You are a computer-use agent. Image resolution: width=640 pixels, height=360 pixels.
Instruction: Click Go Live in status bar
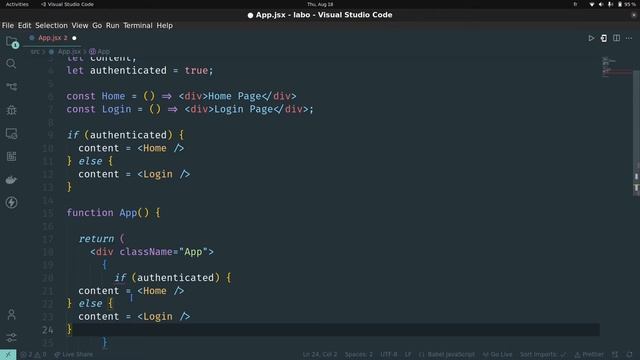pos(497,355)
